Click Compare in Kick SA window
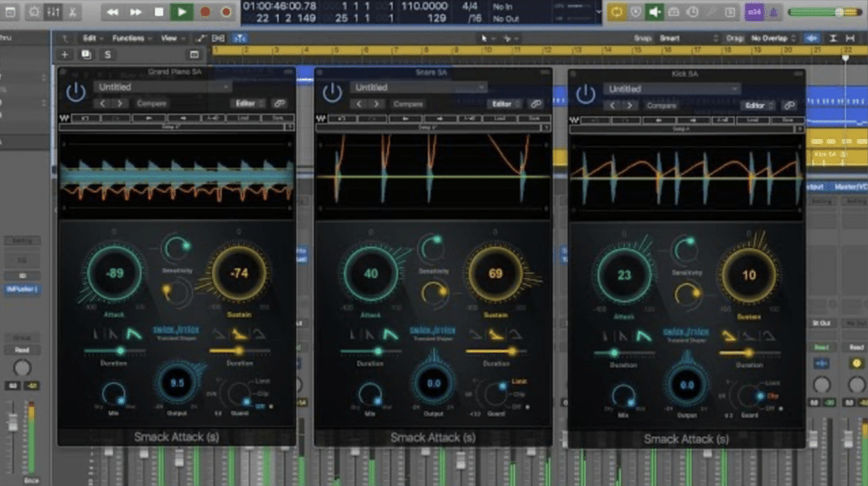The image size is (868, 486). pos(662,106)
